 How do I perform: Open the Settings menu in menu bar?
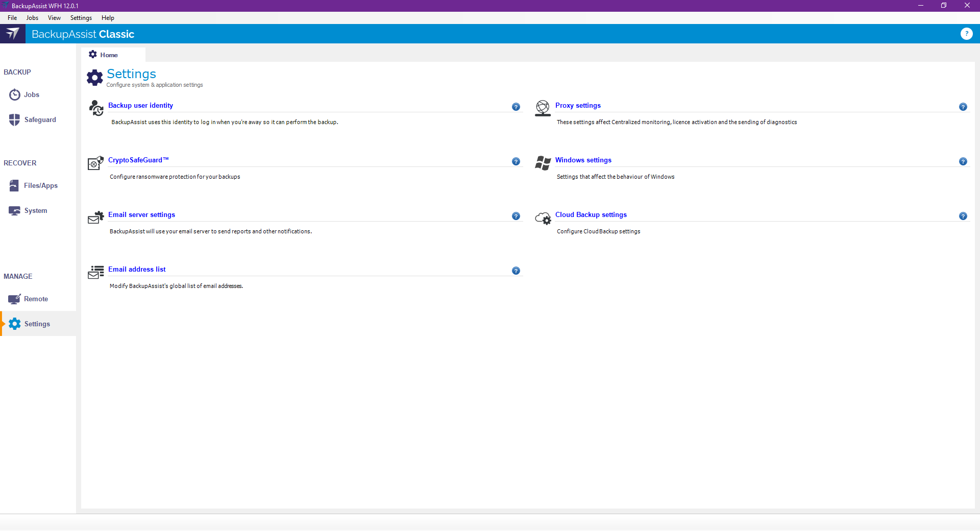[x=81, y=18]
